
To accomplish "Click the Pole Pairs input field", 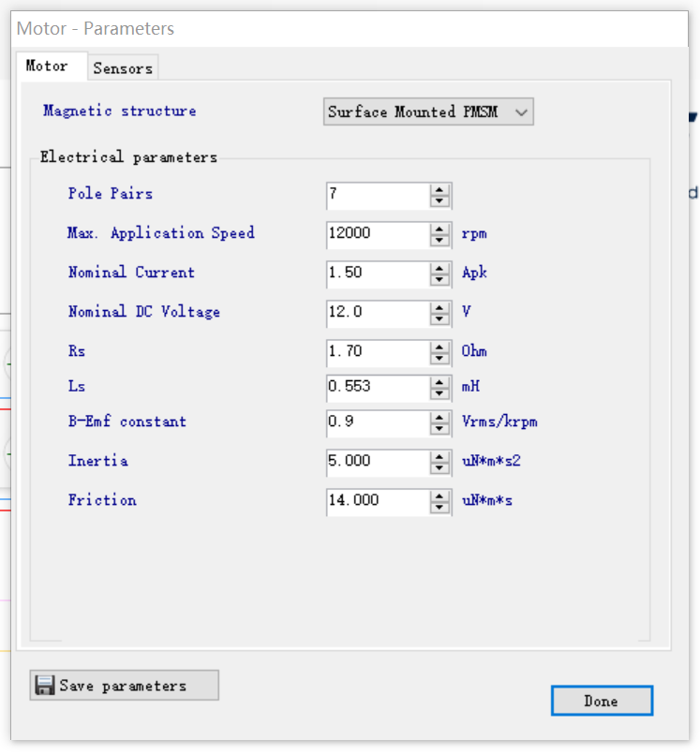I will coord(377,195).
